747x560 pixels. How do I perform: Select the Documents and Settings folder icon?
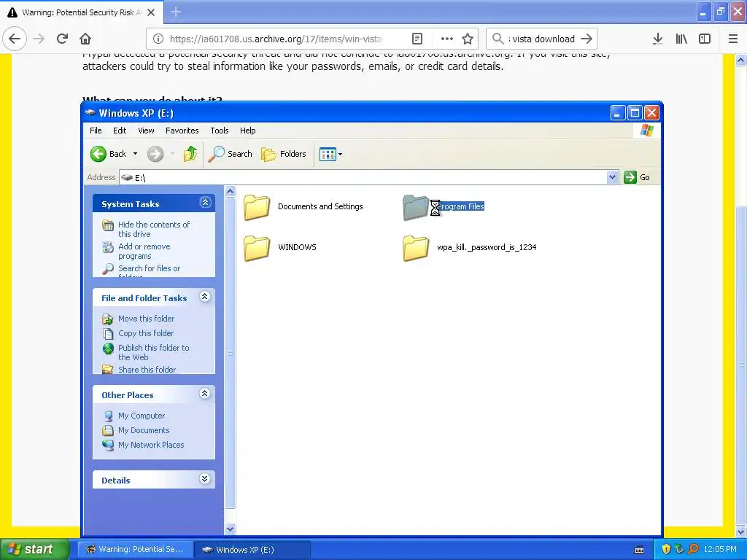tap(257, 207)
